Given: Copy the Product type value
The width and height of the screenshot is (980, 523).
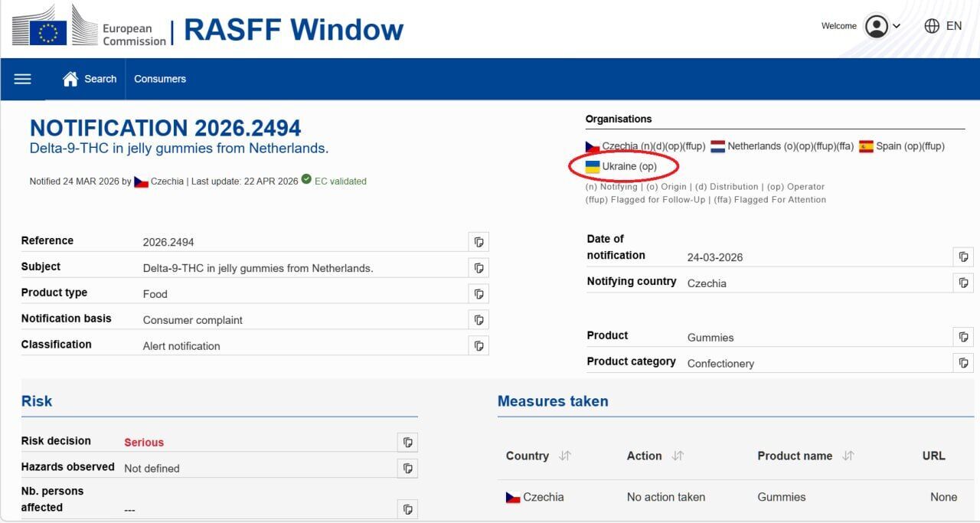Looking at the screenshot, I should pos(479,294).
